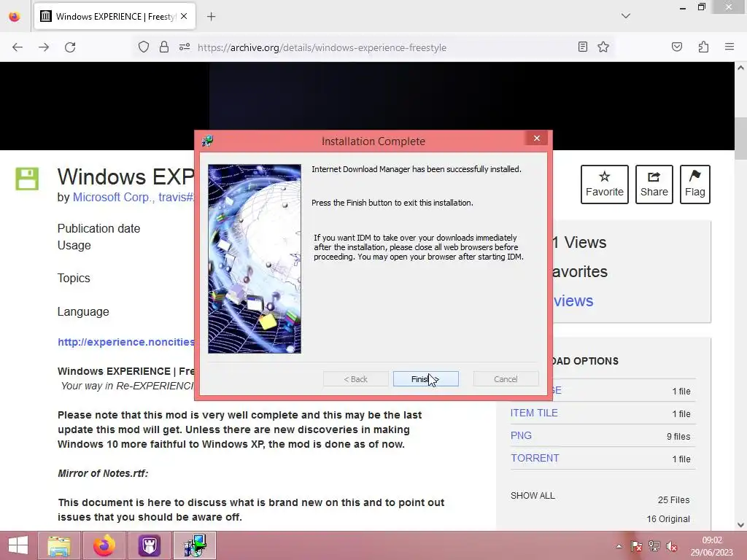Click the green floppy software item icon
This screenshot has height=560, width=747.
(x=27, y=179)
